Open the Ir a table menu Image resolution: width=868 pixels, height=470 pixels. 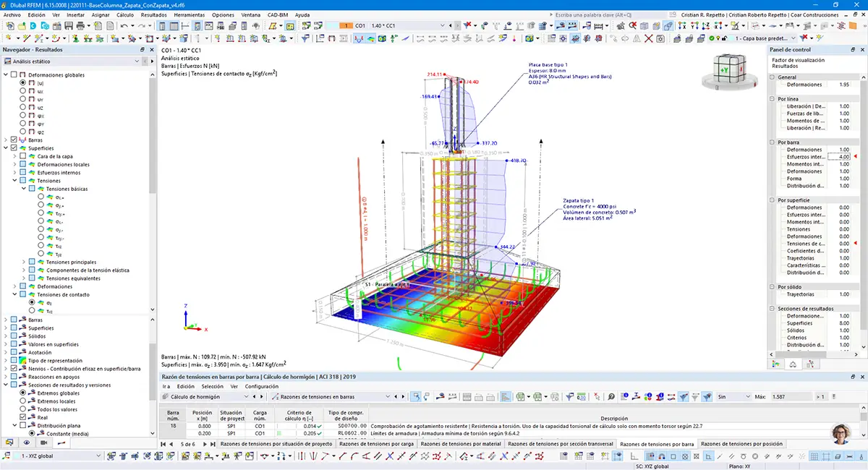(166, 386)
